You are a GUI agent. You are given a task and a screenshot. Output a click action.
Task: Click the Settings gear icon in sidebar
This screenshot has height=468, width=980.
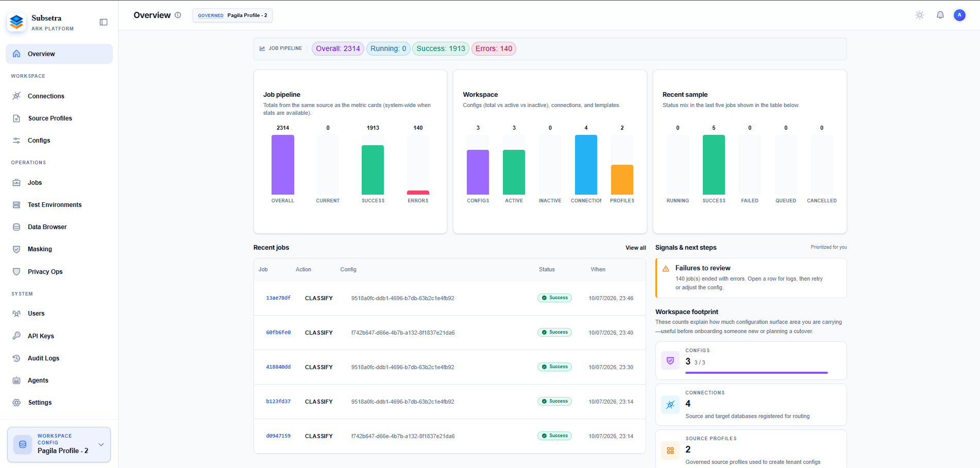16,403
